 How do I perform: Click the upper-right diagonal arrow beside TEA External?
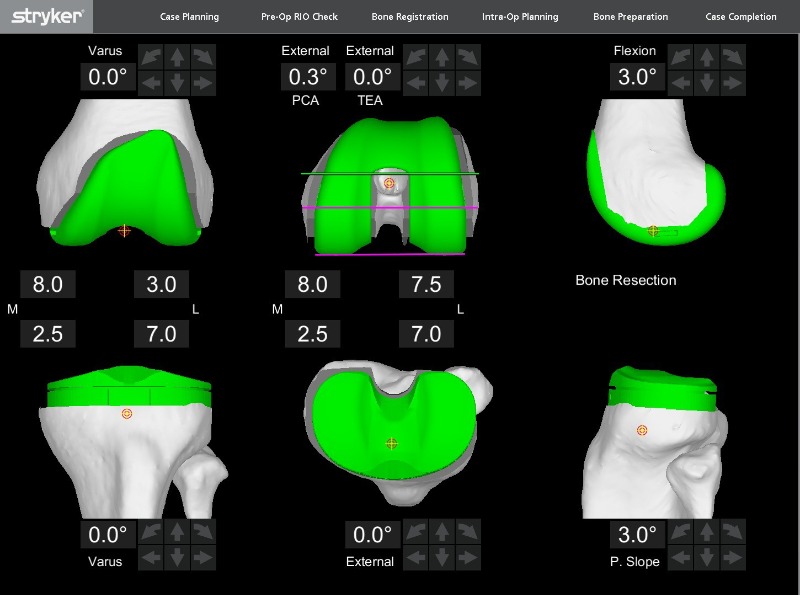point(467,56)
